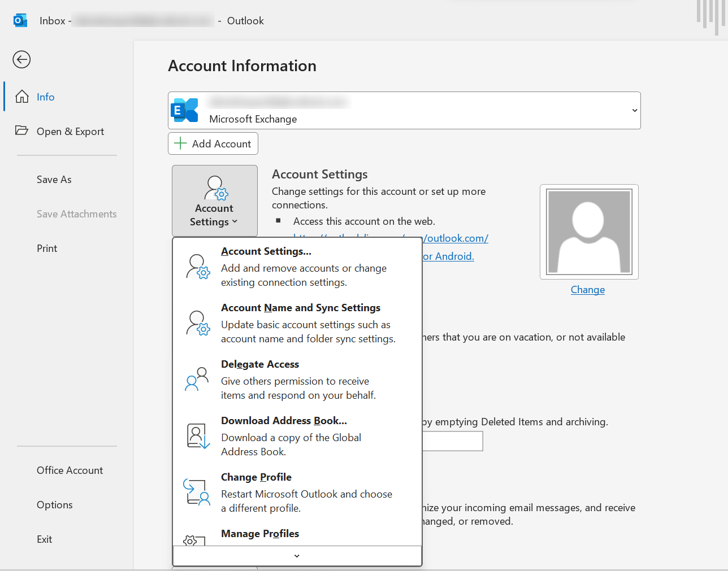
Task: Open Delegate Access option
Action: 297,379
